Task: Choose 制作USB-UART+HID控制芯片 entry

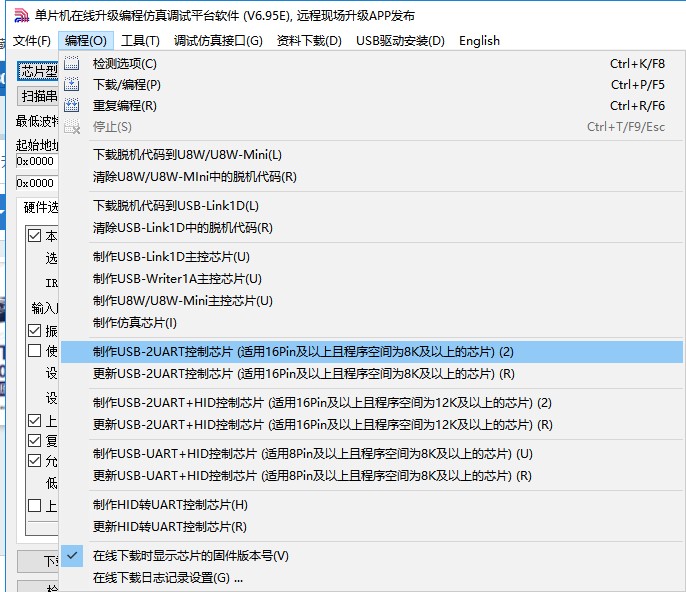Action: (x=372, y=454)
